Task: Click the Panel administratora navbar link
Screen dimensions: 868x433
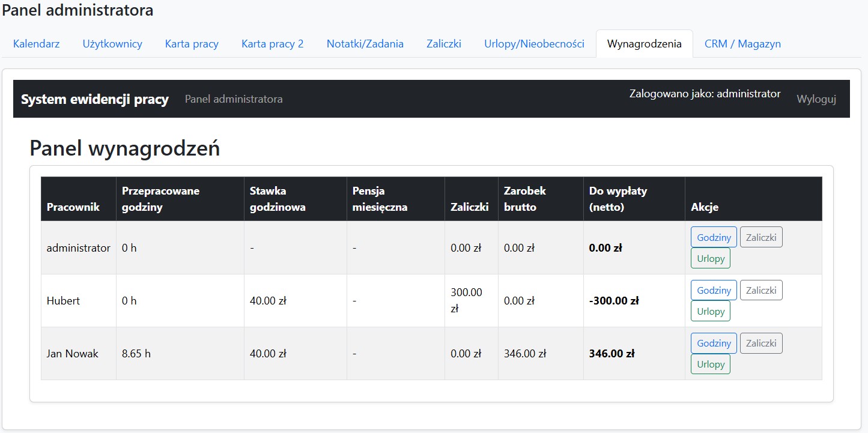Action: [234, 99]
